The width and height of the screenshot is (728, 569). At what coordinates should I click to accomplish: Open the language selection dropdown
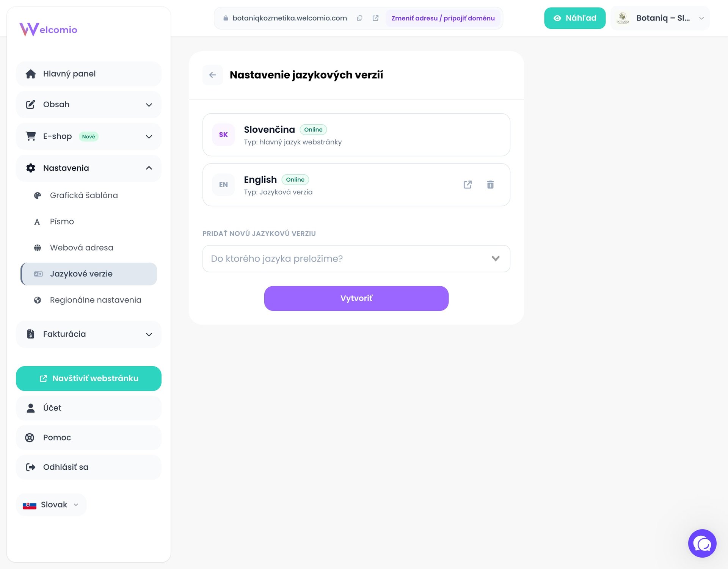point(356,259)
